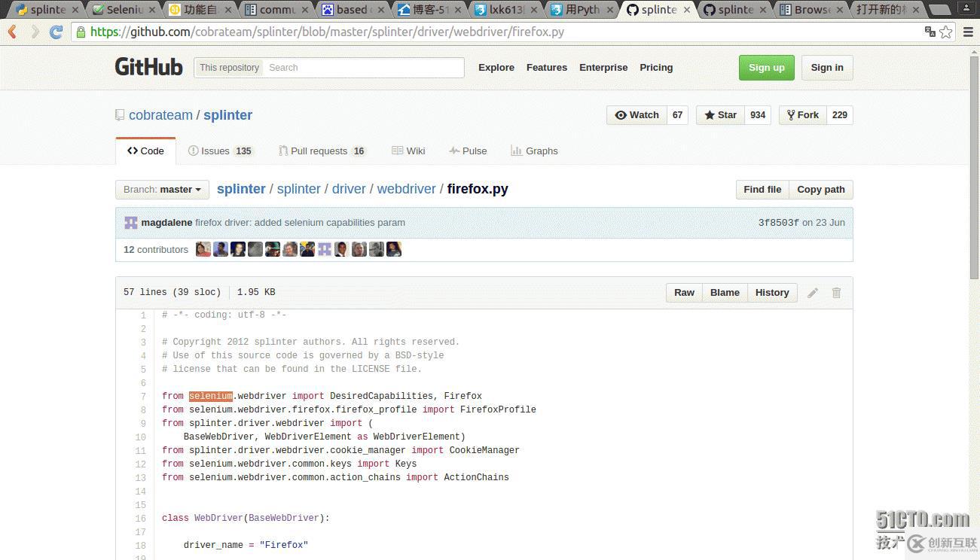
Task: Click the Find file button
Action: [762, 190]
